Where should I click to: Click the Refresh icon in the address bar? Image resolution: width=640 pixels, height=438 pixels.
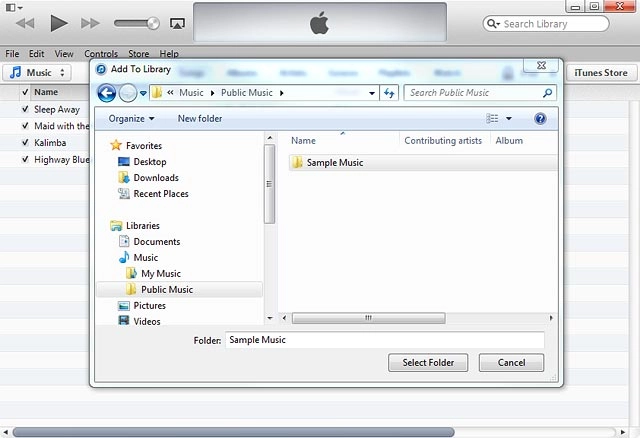389,93
